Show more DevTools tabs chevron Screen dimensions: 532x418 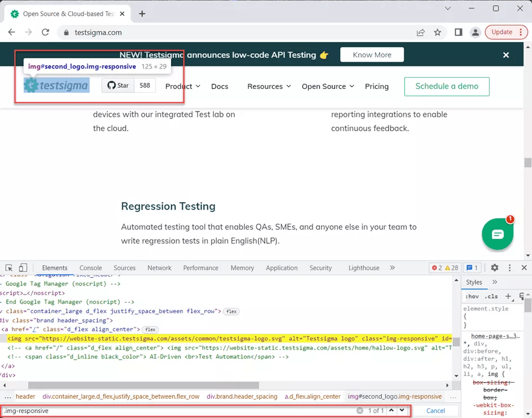(392, 267)
